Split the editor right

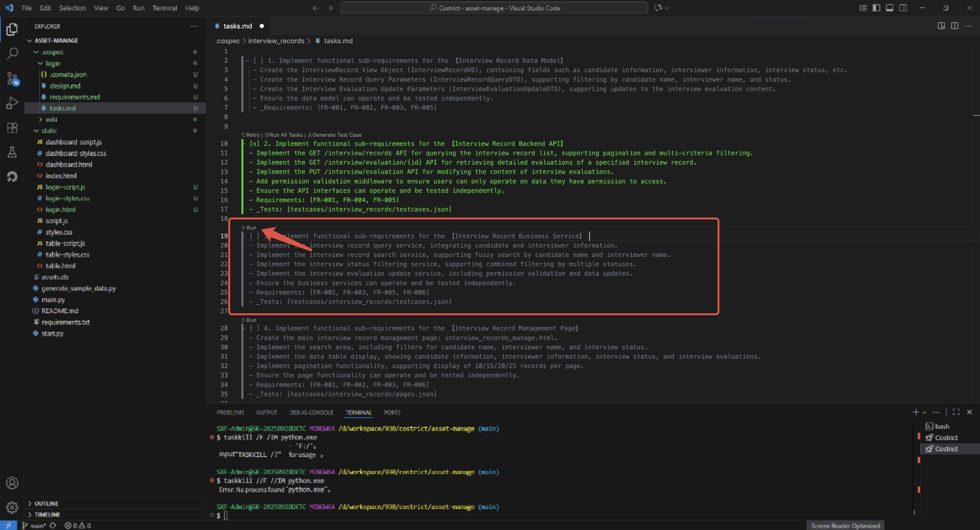954,26
